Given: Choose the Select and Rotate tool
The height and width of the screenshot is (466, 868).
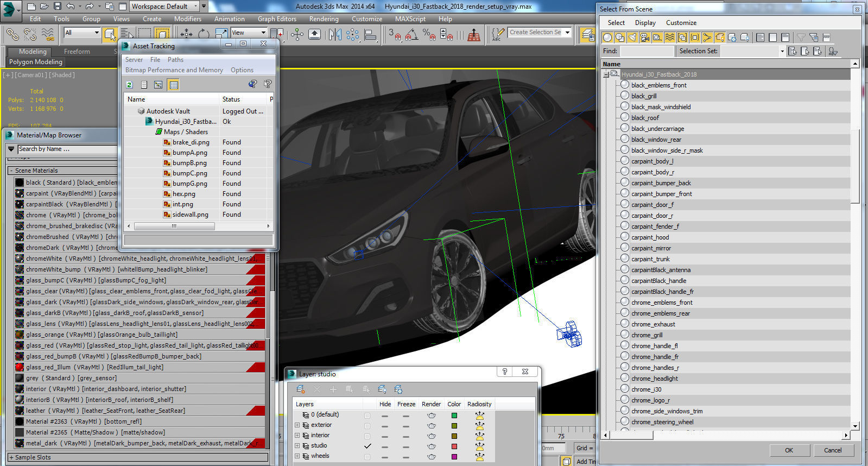Looking at the screenshot, I should pos(204,34).
